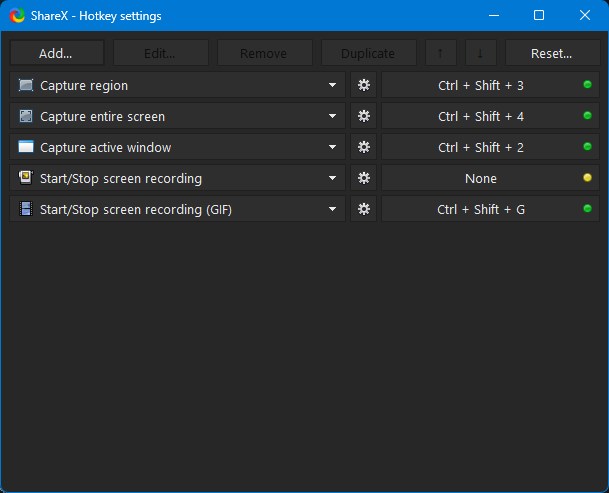Image resolution: width=609 pixels, height=493 pixels.
Task: Click the Capture region icon
Action: click(x=26, y=85)
